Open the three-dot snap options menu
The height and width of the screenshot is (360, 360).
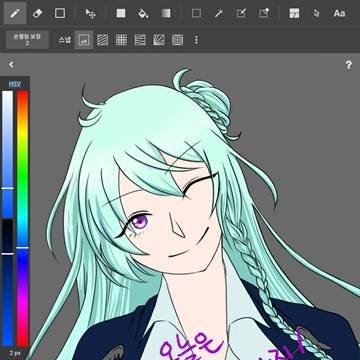[196, 40]
